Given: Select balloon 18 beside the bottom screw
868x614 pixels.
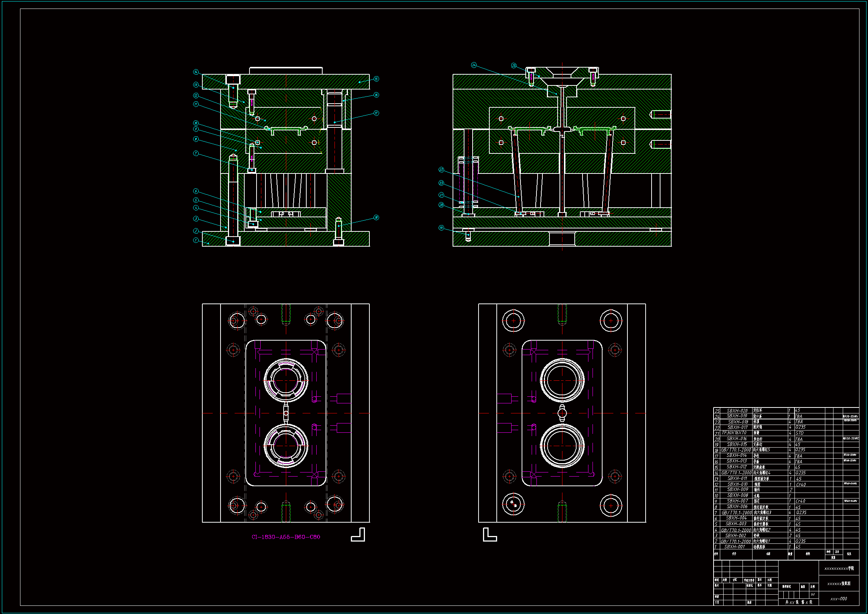Looking at the screenshot, I should point(376,218).
